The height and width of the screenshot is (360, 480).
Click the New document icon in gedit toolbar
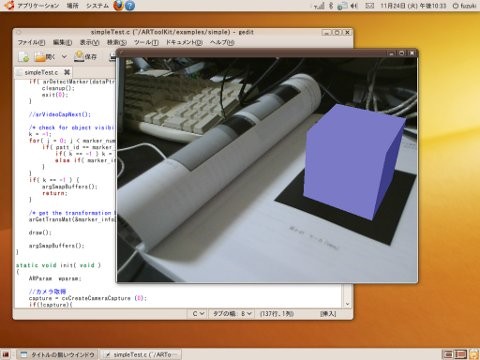pos(24,57)
